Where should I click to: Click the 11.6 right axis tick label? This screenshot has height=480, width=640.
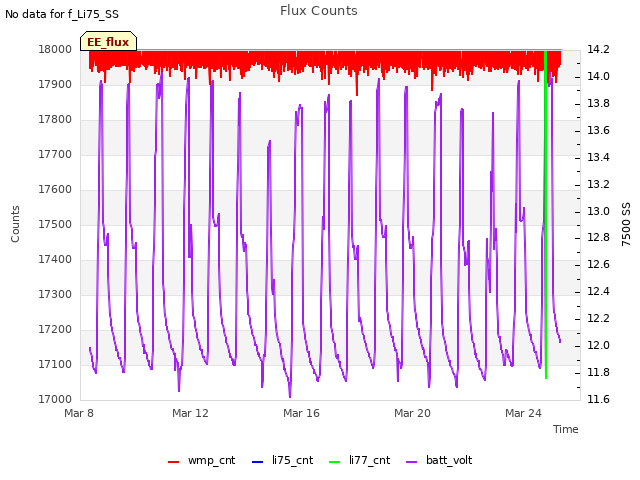coord(598,399)
